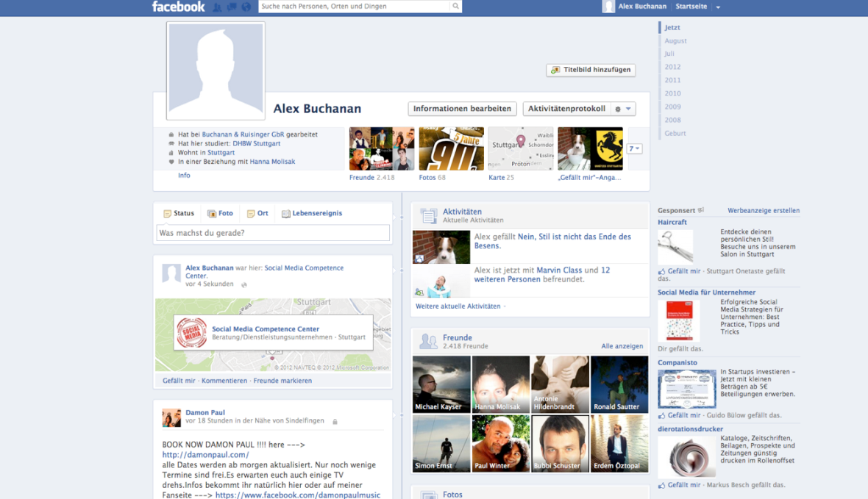Image resolution: width=868 pixels, height=499 pixels.
Task: Open account dropdown arrow next to Startseite
Action: coord(718,7)
